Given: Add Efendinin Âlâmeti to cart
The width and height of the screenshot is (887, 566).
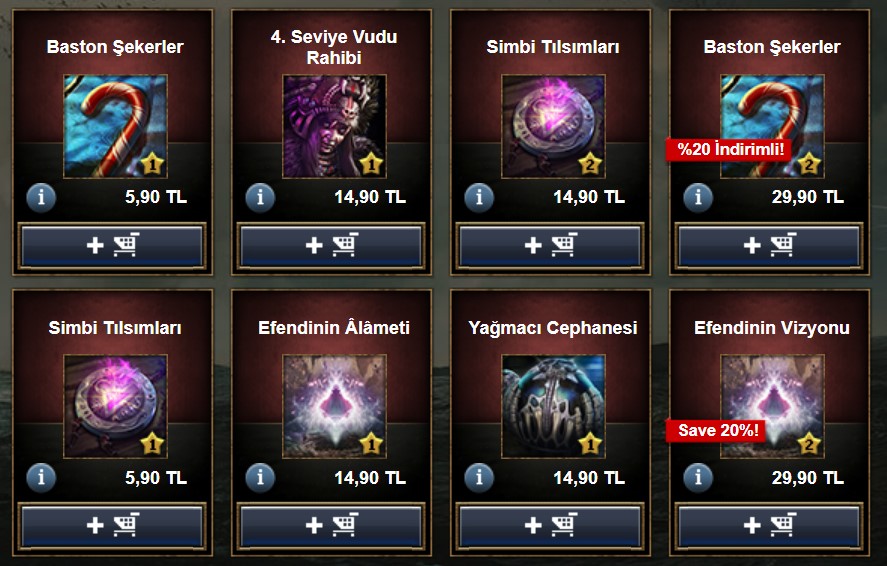Looking at the screenshot, I should [x=331, y=526].
